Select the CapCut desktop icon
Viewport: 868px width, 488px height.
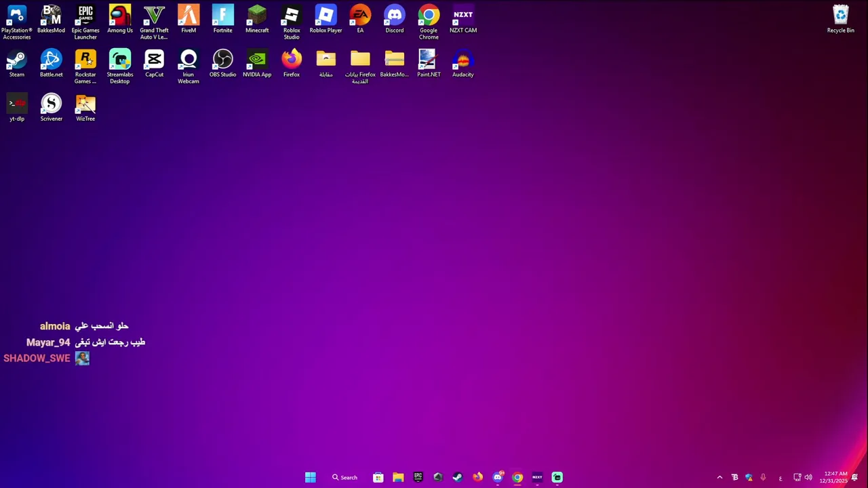pos(154,64)
